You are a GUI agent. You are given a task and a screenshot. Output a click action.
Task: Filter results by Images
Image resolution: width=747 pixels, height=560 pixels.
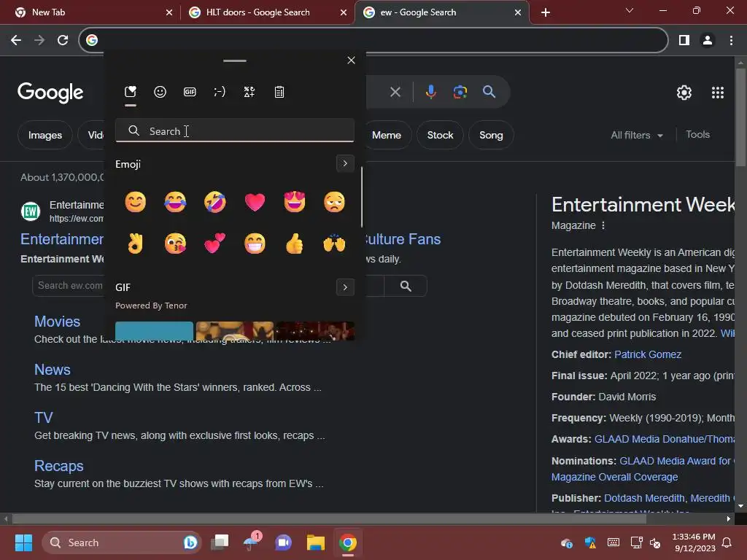point(44,135)
